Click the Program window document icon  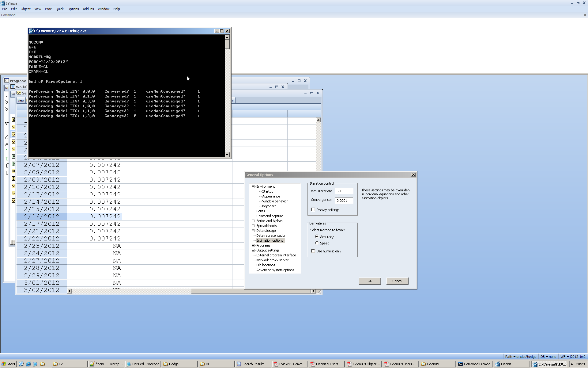tap(6, 81)
